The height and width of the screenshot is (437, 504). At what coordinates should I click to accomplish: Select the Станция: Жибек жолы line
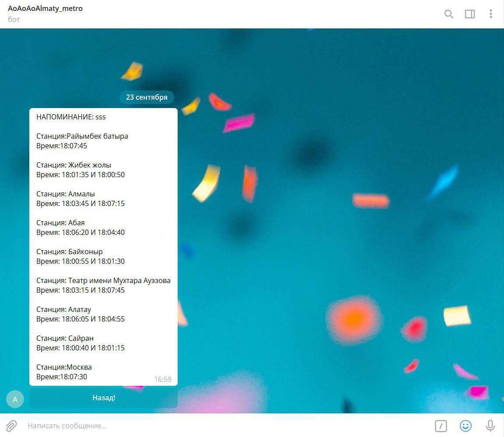[73, 165]
